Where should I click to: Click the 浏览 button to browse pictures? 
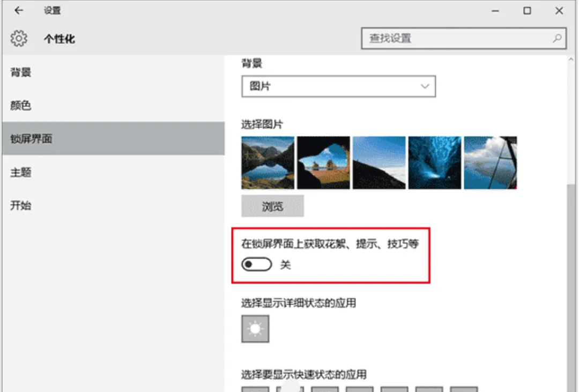[x=272, y=206]
